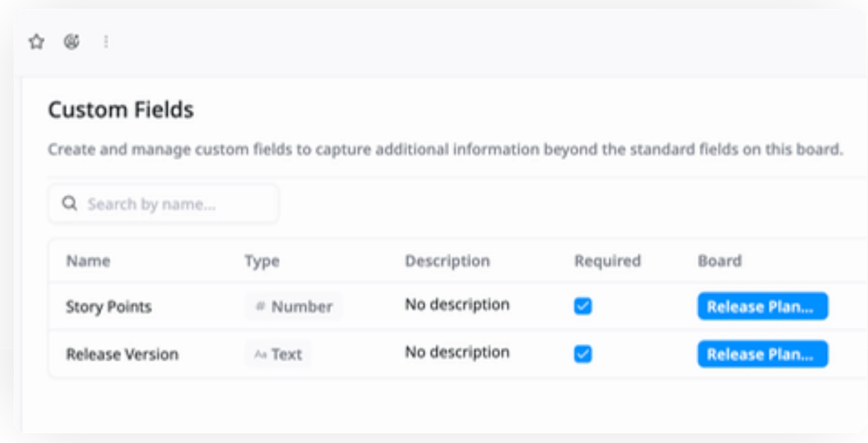
Task: Click No description in Story Points row
Action: click(457, 305)
